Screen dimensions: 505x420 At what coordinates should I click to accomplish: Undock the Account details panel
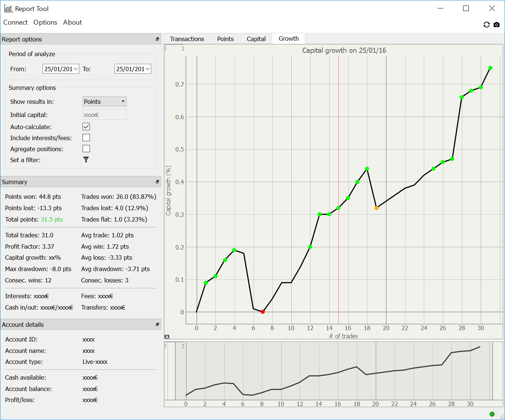[157, 325]
